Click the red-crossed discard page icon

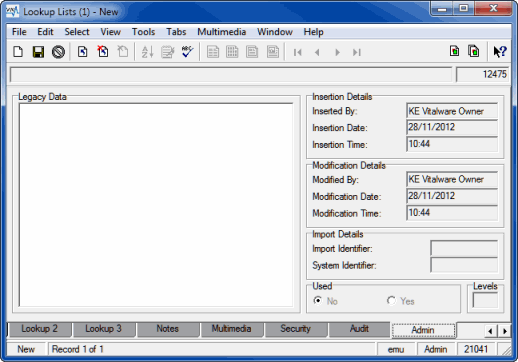click(103, 52)
